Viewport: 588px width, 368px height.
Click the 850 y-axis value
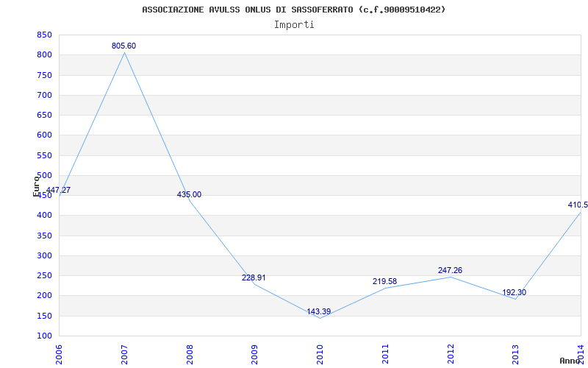coord(44,35)
